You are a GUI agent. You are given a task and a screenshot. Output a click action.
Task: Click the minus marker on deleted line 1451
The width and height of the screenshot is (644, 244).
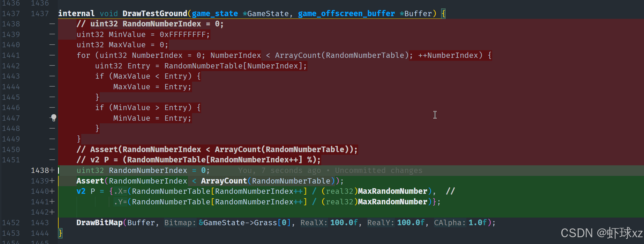(52, 160)
